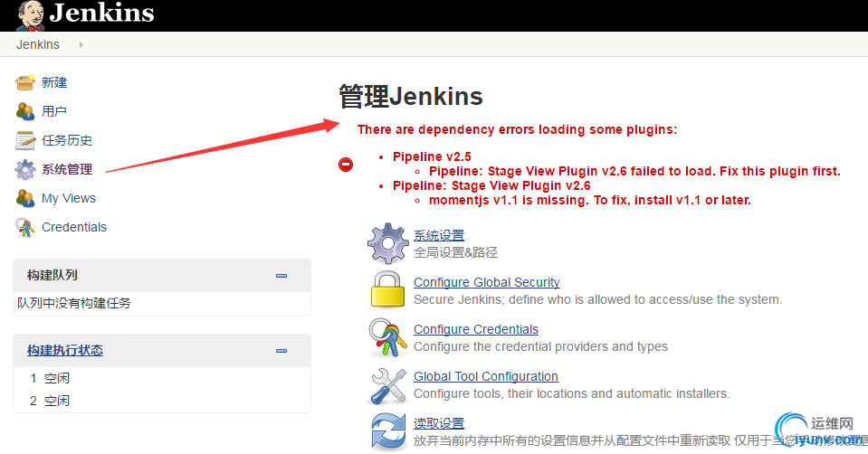The width and height of the screenshot is (868, 454).
Task: Open Configure Global Security link
Action: (487, 282)
